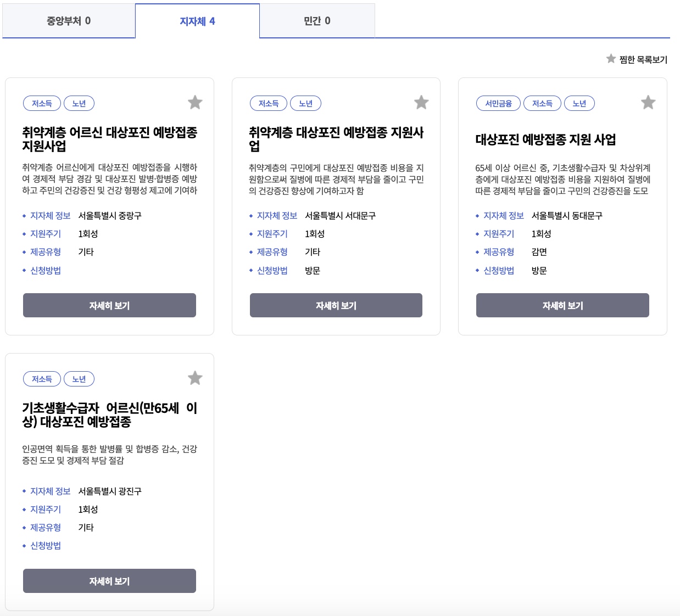Toggle the 노년 tag on the 서대문구 card

[306, 103]
